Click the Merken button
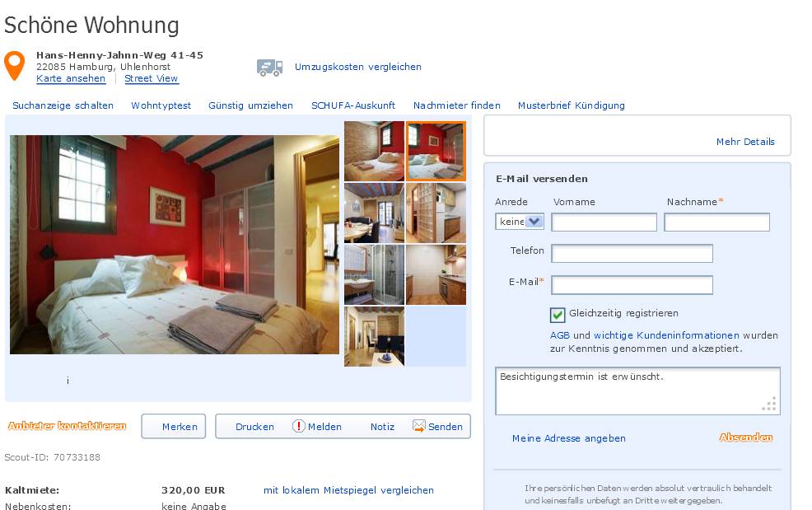The image size is (812, 510). tap(174, 426)
